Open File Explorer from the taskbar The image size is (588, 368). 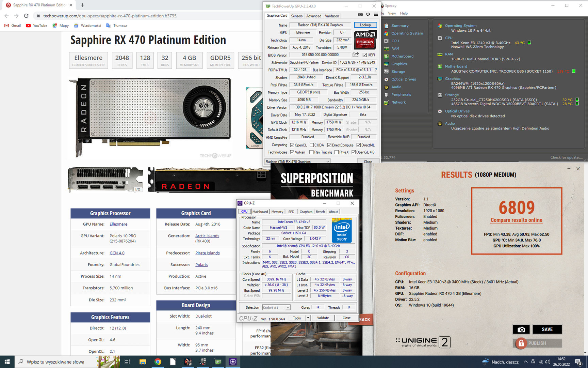tap(143, 362)
